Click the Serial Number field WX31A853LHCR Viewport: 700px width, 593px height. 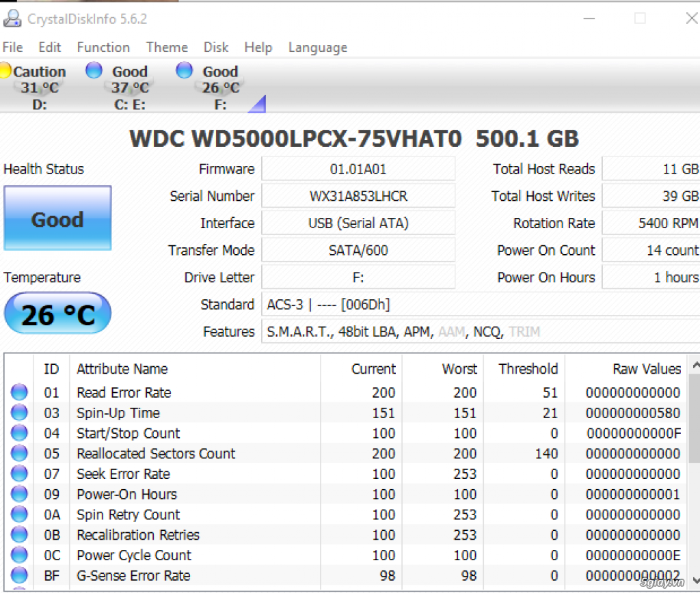point(358,196)
